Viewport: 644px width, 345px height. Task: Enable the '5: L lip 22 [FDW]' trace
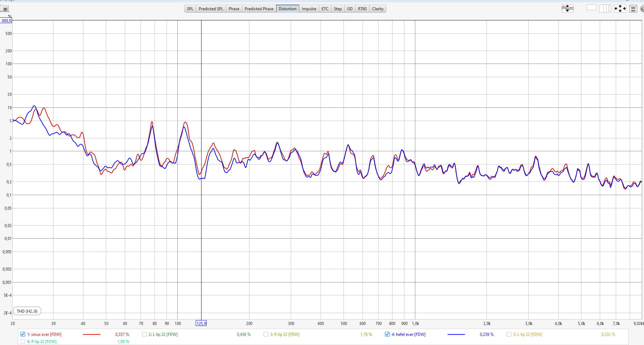tap(509, 334)
